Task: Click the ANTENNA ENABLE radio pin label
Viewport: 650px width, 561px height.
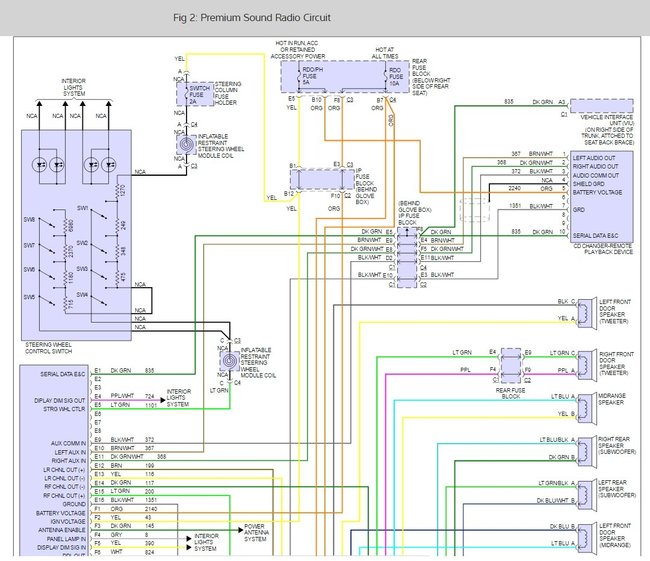Action: pos(62,530)
